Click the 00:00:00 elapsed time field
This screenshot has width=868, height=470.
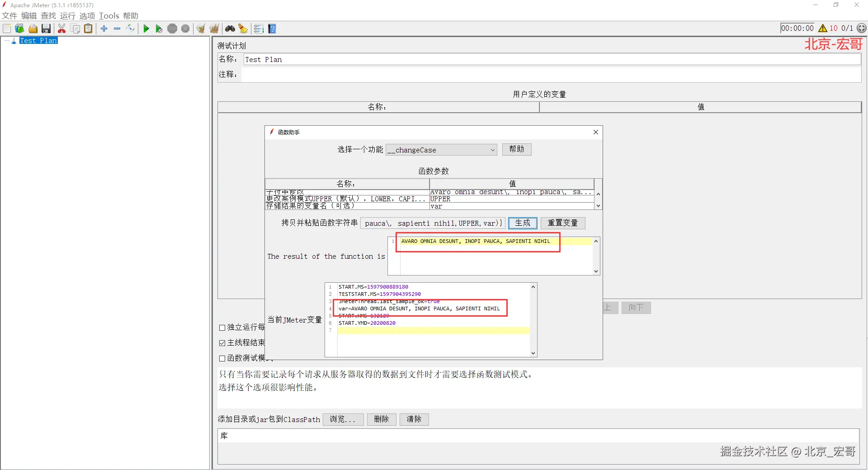tap(797, 28)
